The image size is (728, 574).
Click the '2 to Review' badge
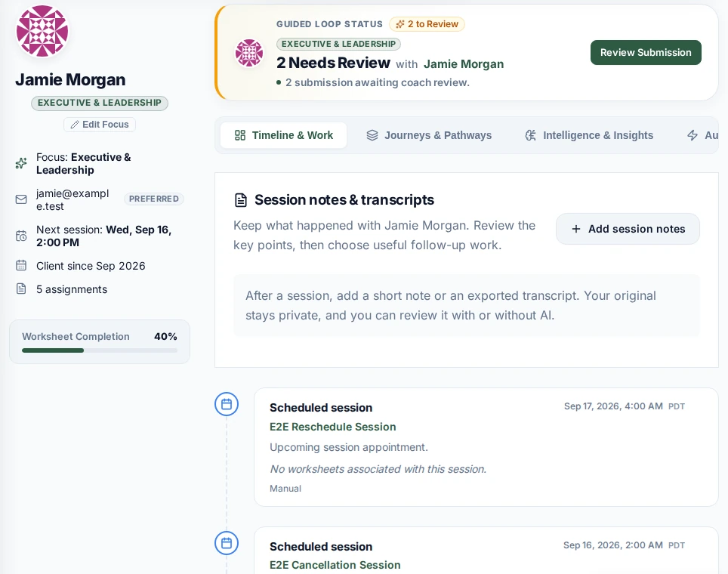coord(427,24)
